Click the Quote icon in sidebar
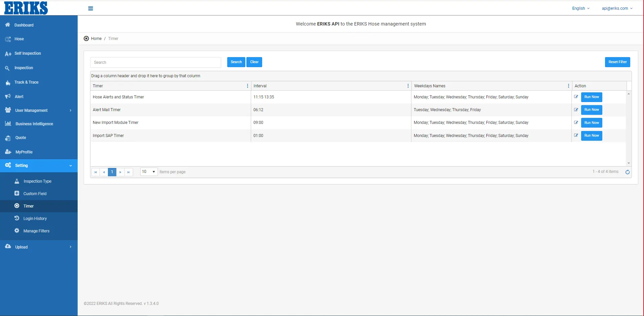 point(8,138)
